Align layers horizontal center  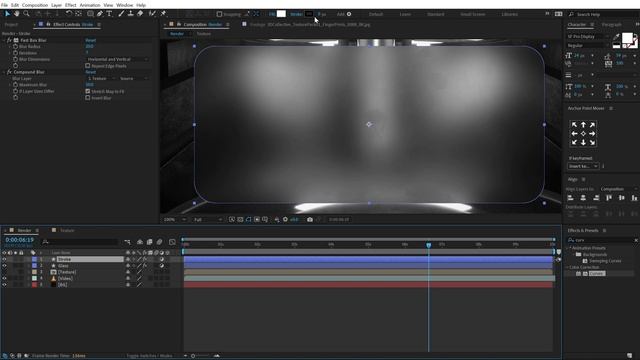click(583, 198)
